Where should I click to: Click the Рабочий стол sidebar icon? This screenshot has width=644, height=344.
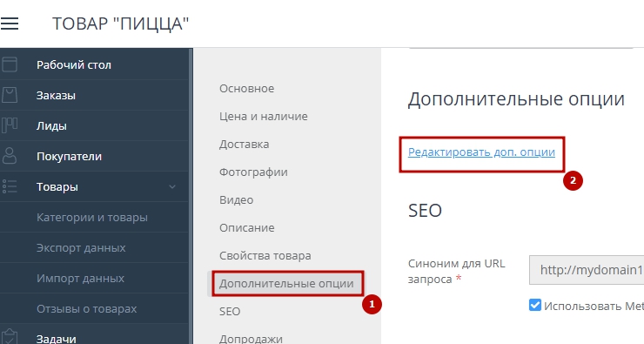(9, 64)
